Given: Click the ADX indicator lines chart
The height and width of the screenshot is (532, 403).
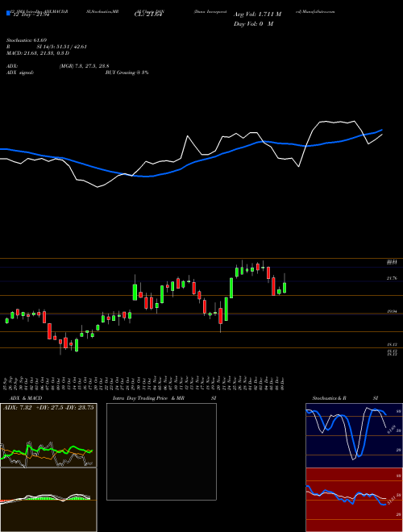Looking at the screenshot, I should pos(48,435).
